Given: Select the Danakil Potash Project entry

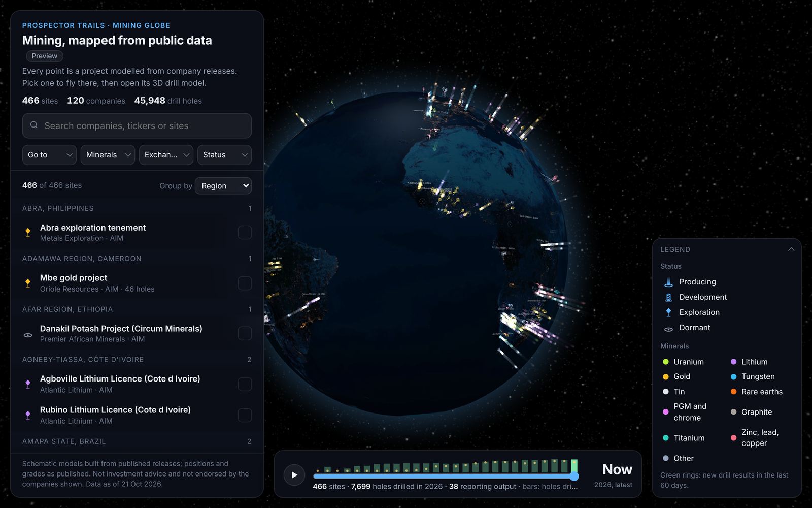Looking at the screenshot, I should click(137, 334).
